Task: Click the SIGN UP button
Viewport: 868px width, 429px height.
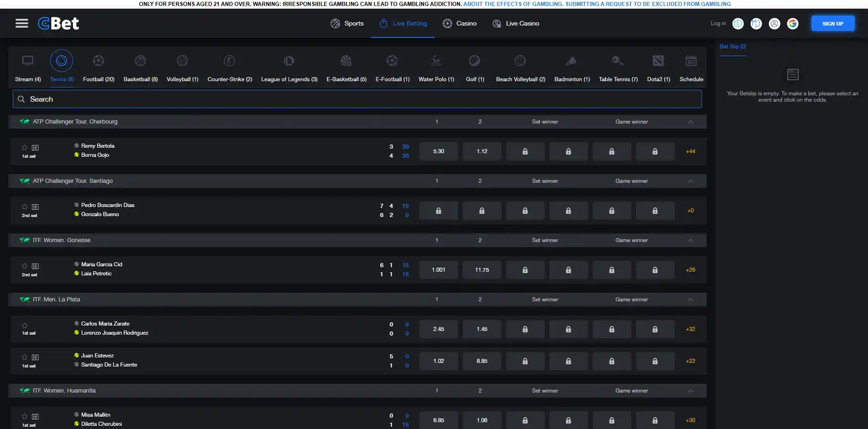Action: pyautogui.click(x=832, y=23)
